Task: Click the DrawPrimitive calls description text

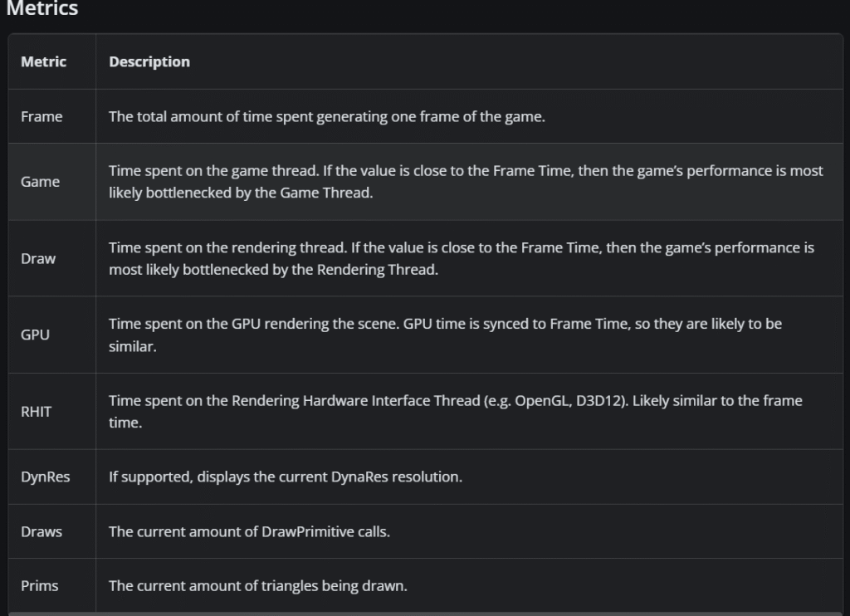Action: 249,531
